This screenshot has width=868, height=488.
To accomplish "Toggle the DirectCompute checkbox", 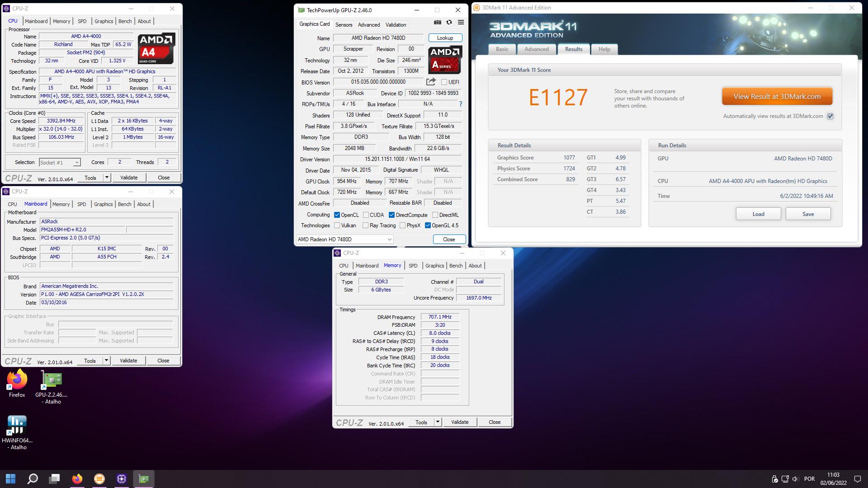I will 392,215.
